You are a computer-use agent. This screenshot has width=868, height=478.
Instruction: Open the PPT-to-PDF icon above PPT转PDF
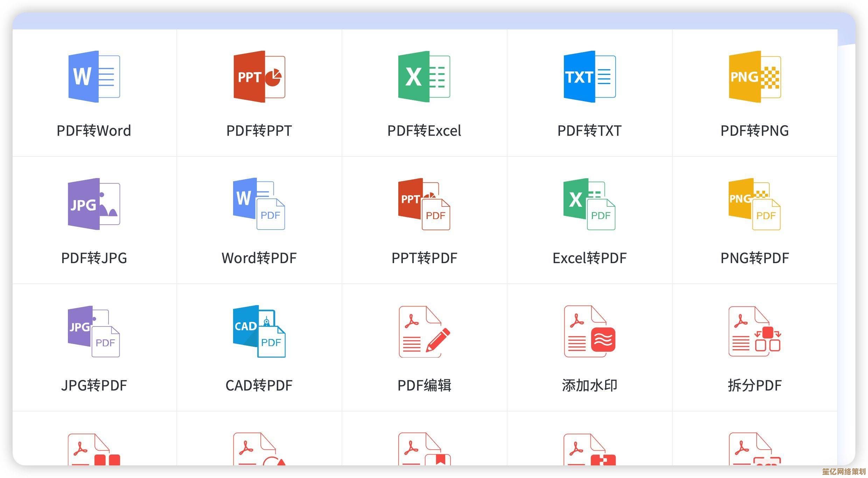pos(424,204)
